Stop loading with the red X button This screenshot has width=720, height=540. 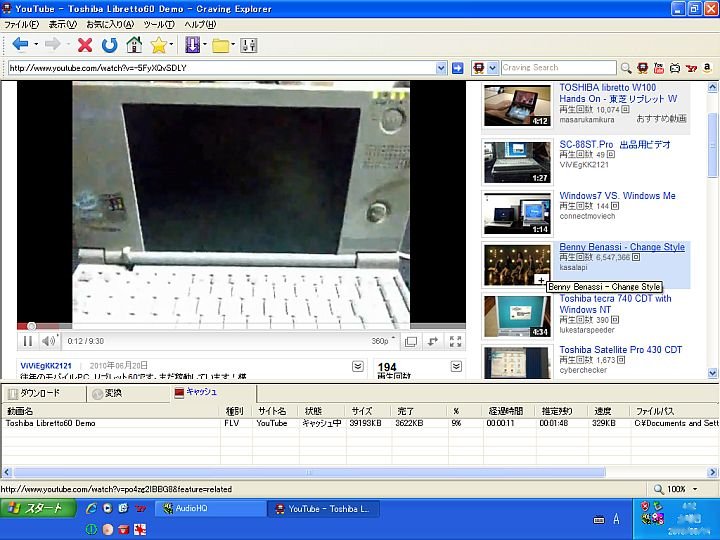click(85, 45)
